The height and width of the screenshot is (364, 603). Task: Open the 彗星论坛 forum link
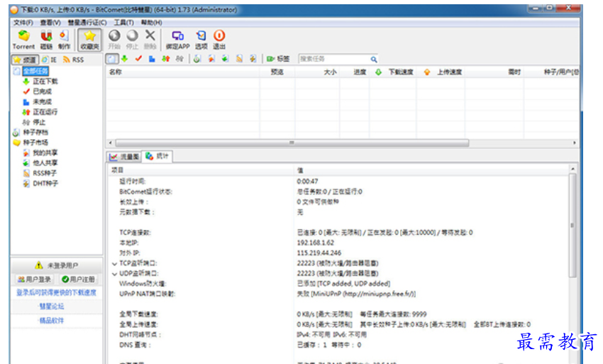tap(52, 307)
